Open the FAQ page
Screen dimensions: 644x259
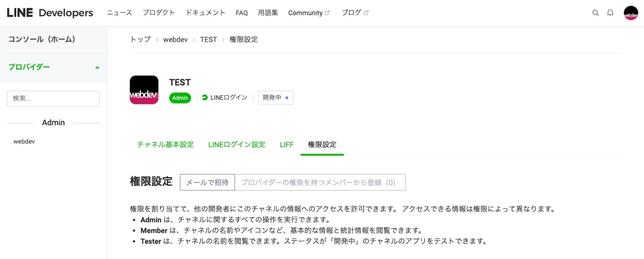pos(242,13)
